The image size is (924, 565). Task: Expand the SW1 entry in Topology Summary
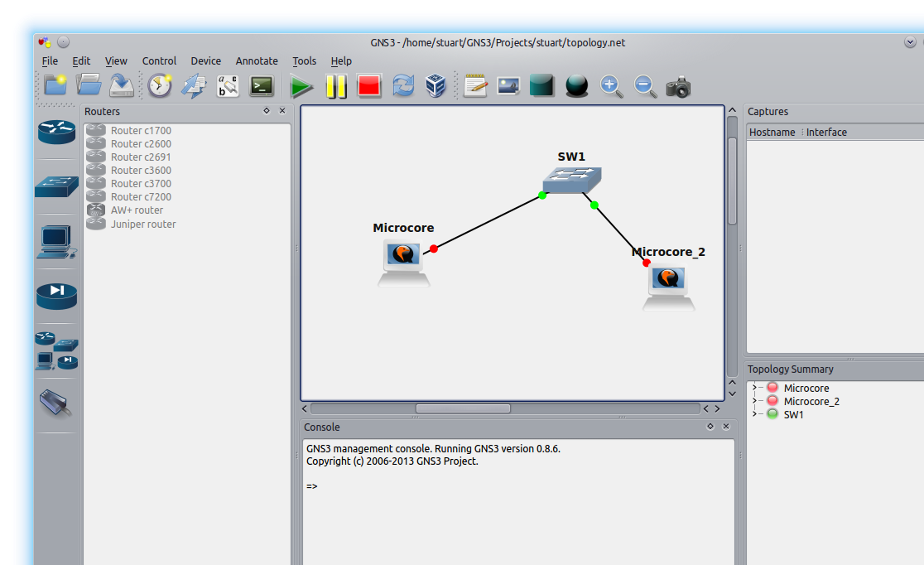pos(754,414)
